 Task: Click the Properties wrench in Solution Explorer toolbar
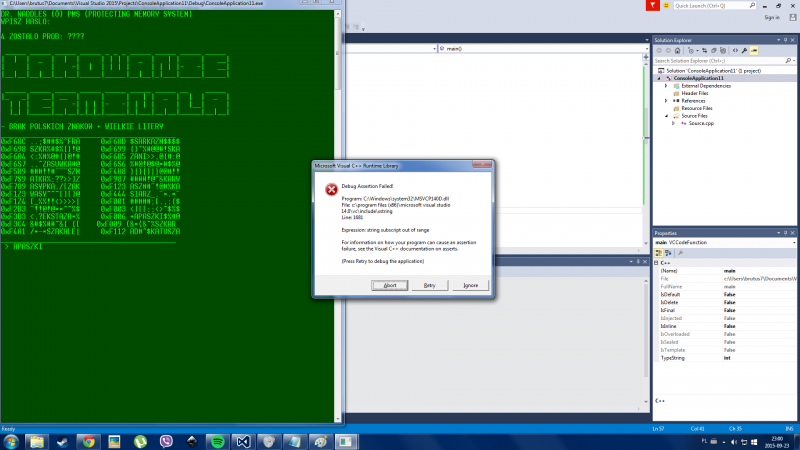point(746,50)
